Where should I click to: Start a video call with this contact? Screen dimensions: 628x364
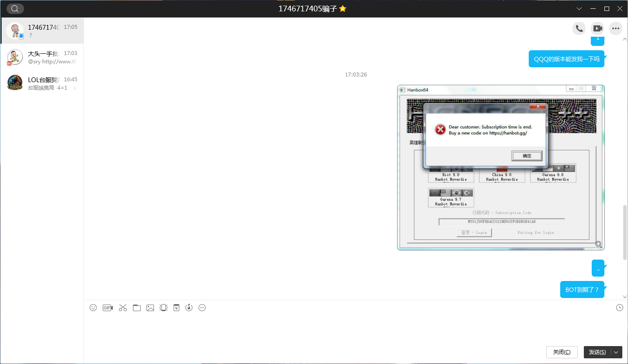pos(597,28)
